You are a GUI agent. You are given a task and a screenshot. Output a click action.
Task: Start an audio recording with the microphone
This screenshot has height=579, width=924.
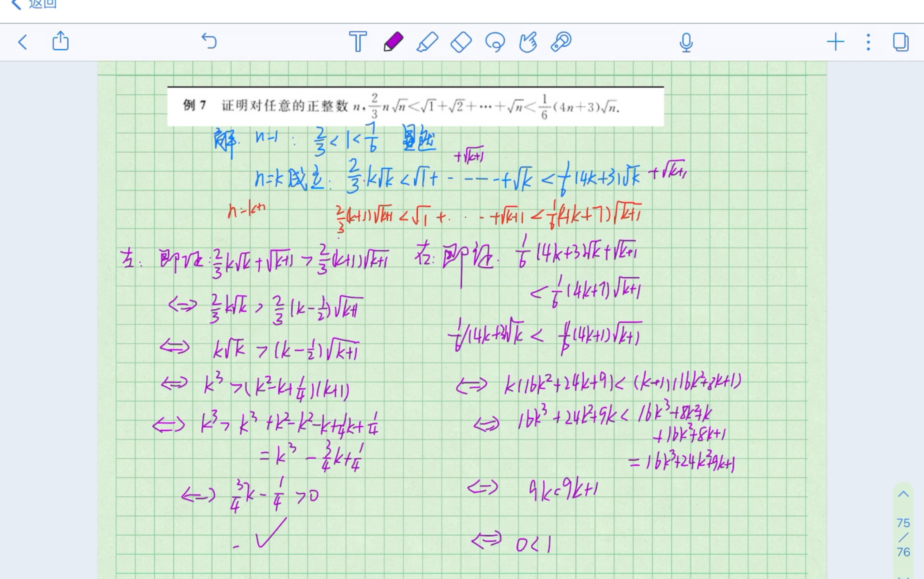(x=686, y=41)
